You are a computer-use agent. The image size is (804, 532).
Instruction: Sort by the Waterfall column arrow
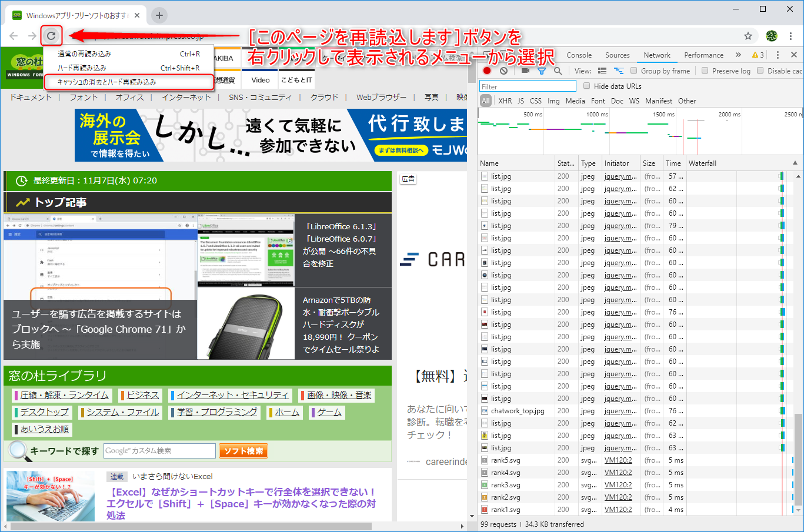coord(795,163)
